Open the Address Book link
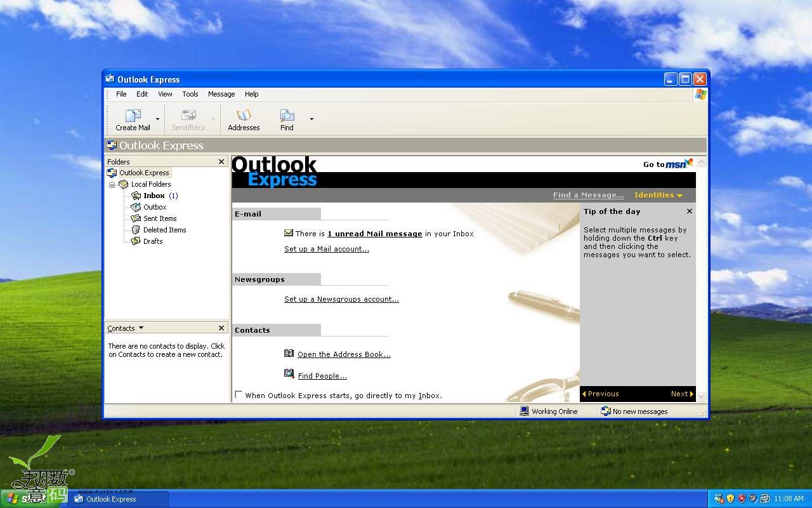This screenshot has width=812, height=508. (344, 354)
